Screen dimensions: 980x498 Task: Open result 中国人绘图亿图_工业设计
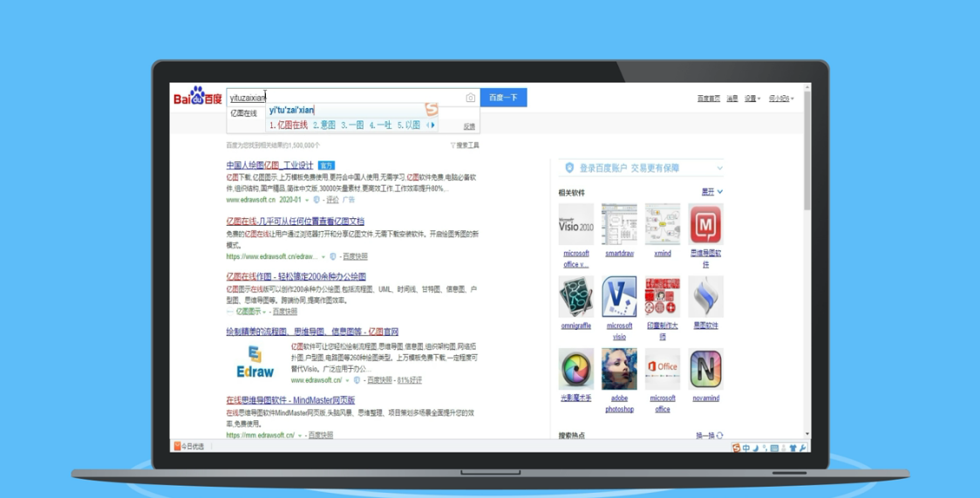point(269,165)
